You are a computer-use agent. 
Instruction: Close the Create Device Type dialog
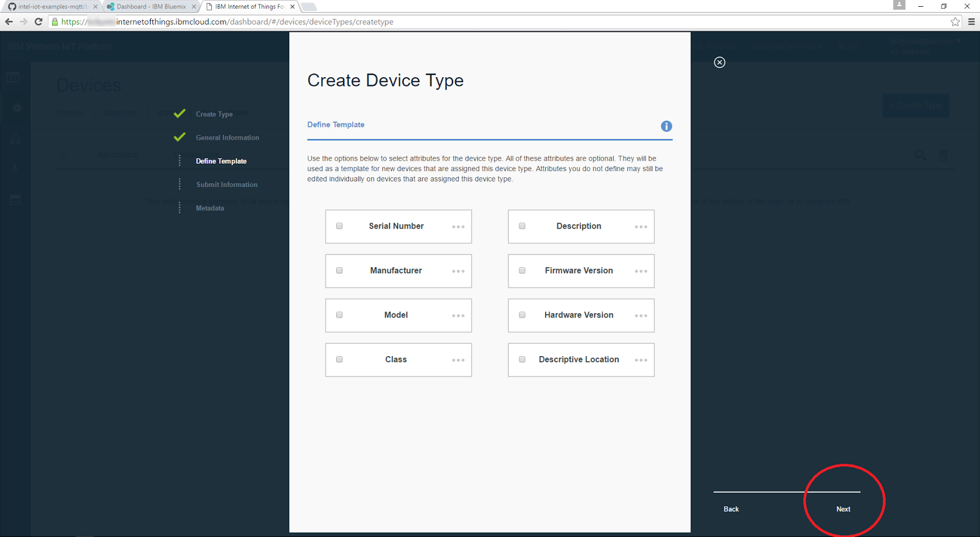720,63
